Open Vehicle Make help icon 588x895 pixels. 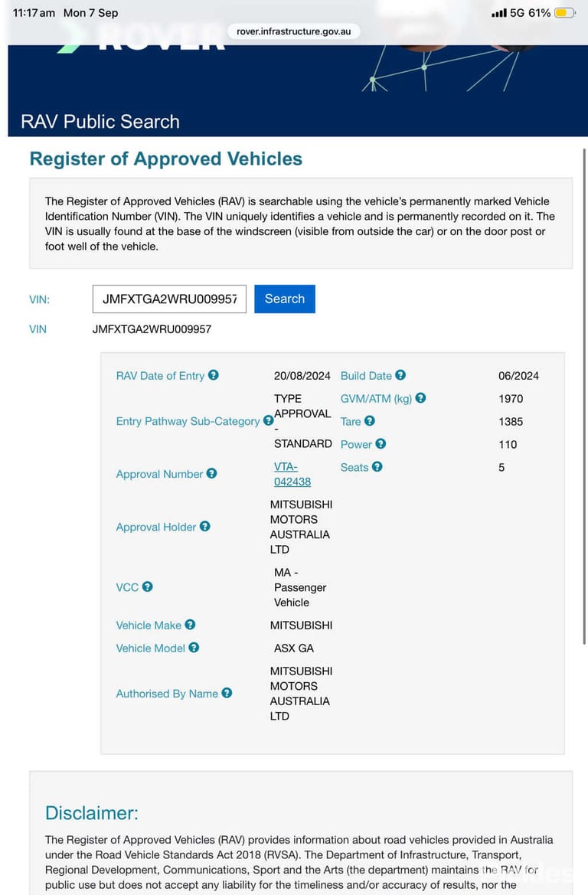pyautogui.click(x=190, y=625)
